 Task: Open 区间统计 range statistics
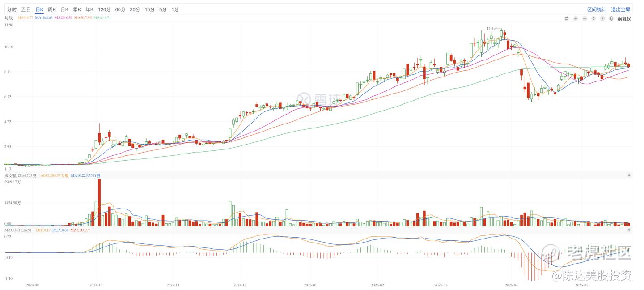597,9
